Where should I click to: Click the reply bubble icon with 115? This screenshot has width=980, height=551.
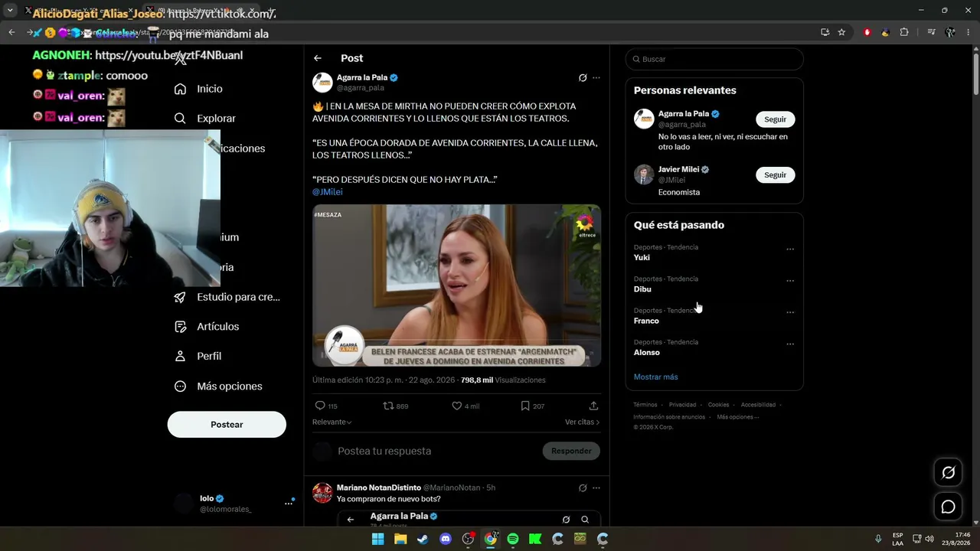320,406
